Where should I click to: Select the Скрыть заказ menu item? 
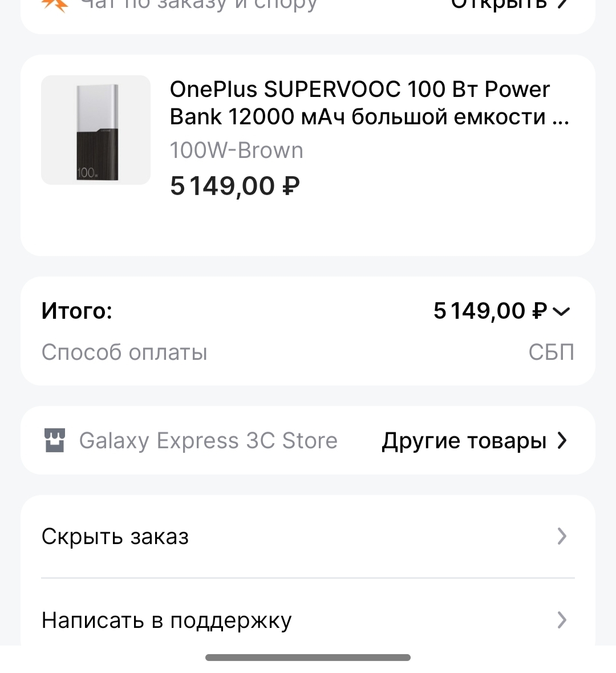pos(115,537)
